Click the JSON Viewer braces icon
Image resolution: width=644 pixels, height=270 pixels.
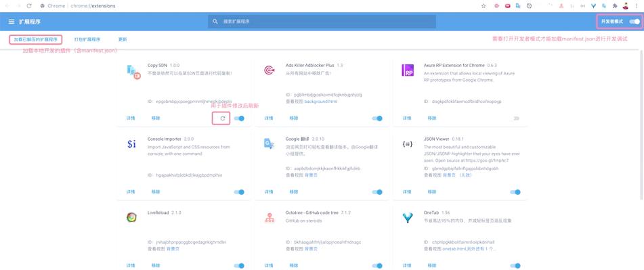[407, 144]
